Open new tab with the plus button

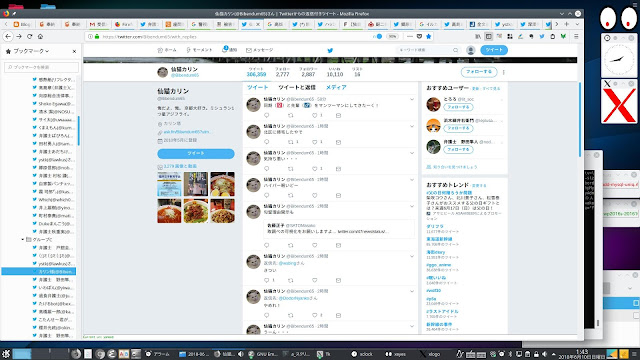pyautogui.click(x=567, y=24)
